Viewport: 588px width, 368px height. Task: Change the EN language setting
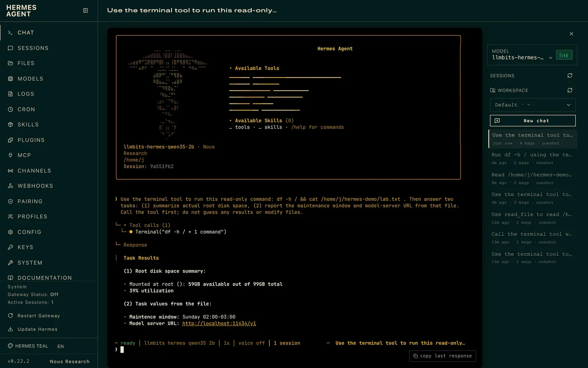(x=61, y=346)
